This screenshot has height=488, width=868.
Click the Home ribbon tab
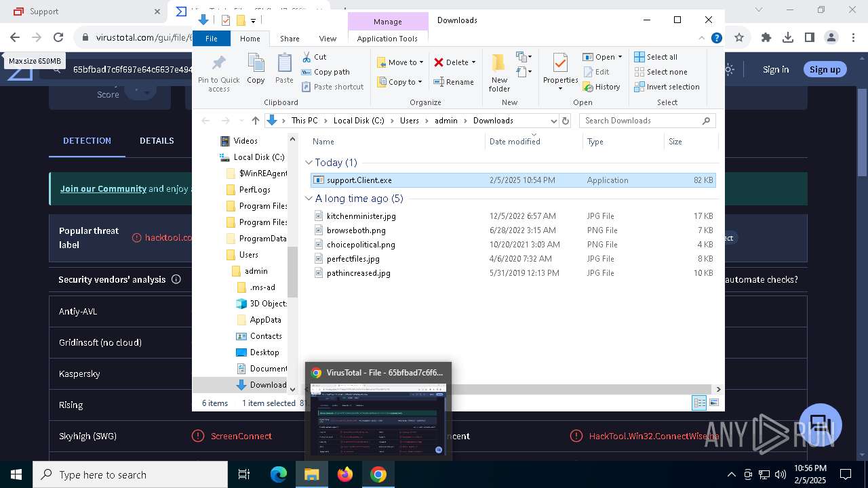click(250, 39)
